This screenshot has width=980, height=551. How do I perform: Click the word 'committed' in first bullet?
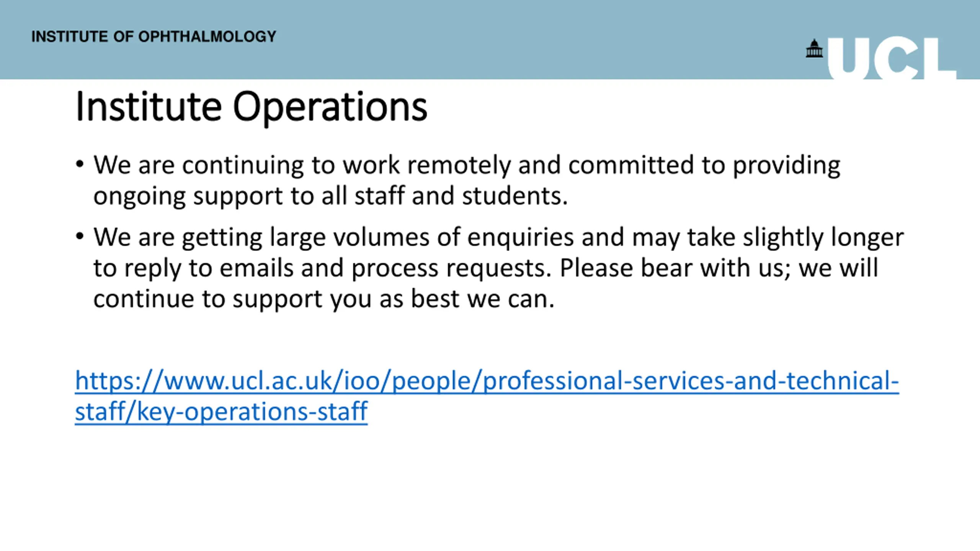pyautogui.click(x=631, y=165)
